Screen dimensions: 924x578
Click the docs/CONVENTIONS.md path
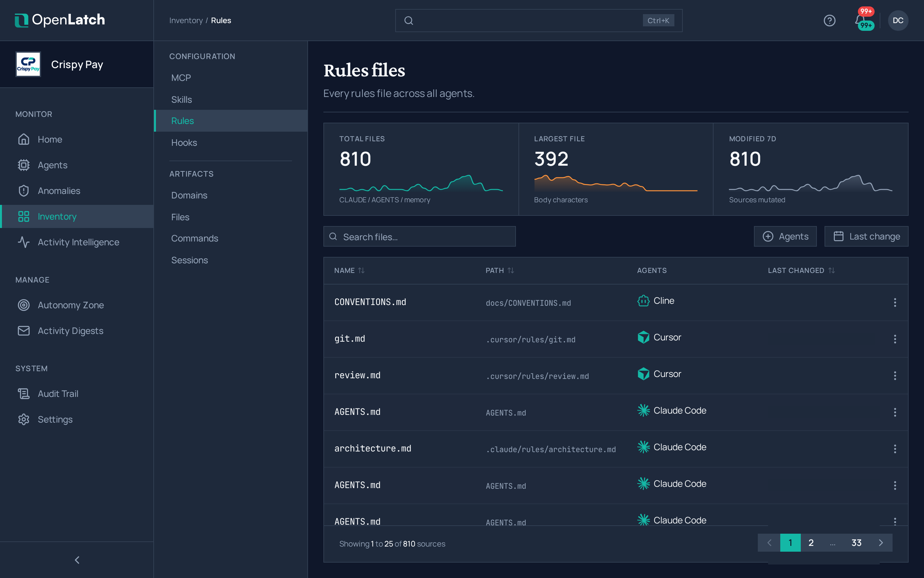point(528,303)
